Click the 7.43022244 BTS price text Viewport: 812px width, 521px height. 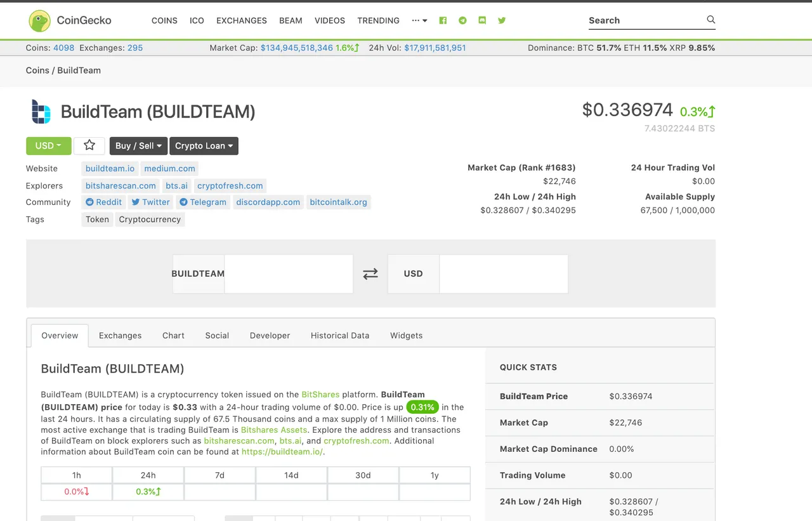tap(679, 128)
